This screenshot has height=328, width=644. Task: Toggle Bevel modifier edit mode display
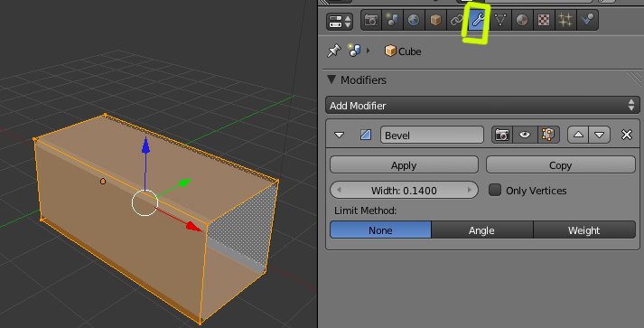(x=548, y=135)
